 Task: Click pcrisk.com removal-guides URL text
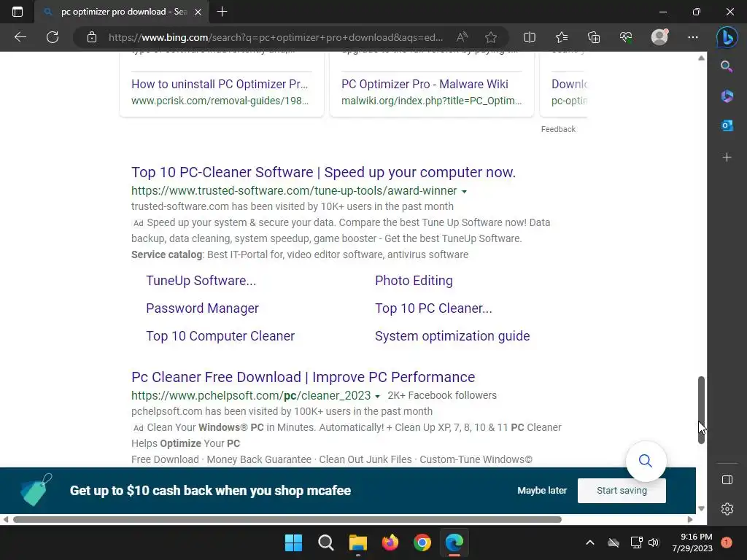[220, 101]
